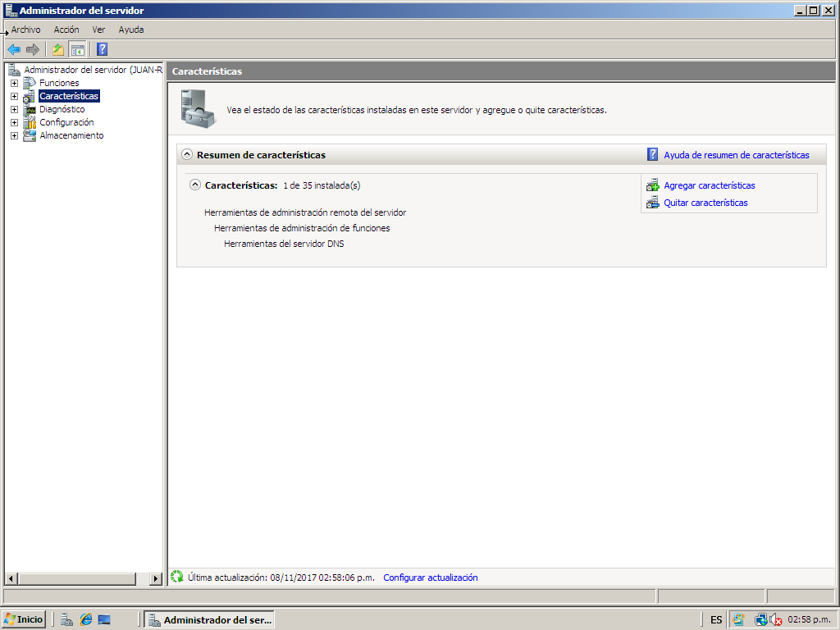Image resolution: width=840 pixels, height=630 pixels.
Task: Collapse the Características 1 de 35 section
Action: click(x=195, y=185)
